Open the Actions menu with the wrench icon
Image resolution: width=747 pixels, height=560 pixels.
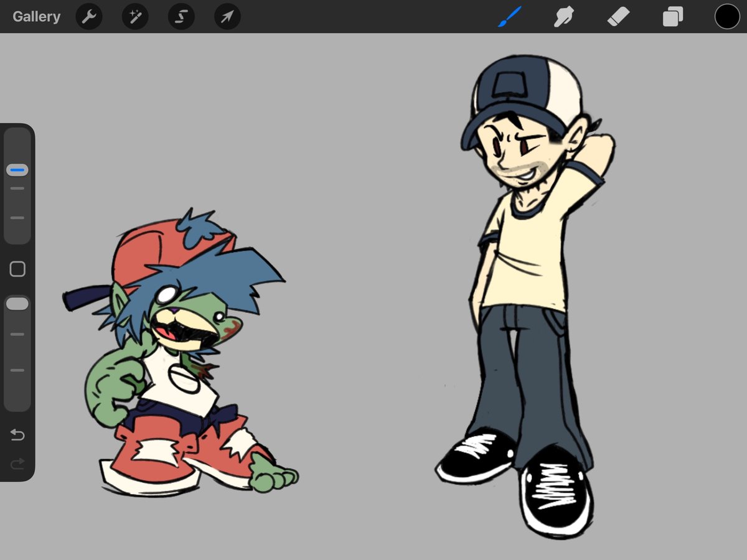click(88, 17)
